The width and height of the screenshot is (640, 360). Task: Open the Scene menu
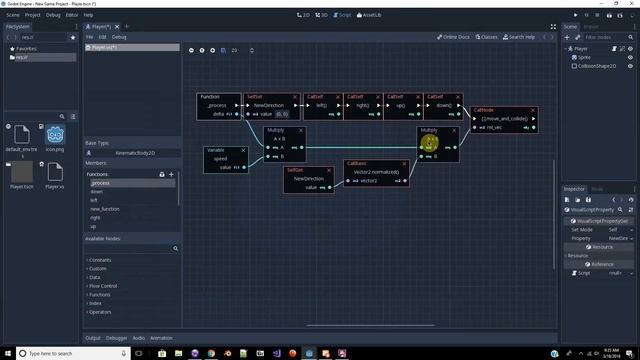click(13, 15)
